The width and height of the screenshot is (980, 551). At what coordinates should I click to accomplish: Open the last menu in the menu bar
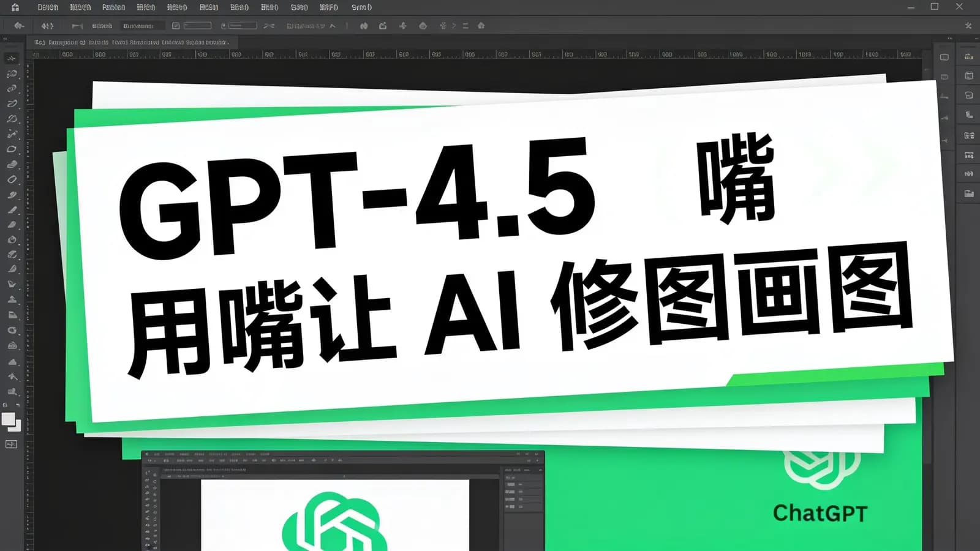(361, 7)
